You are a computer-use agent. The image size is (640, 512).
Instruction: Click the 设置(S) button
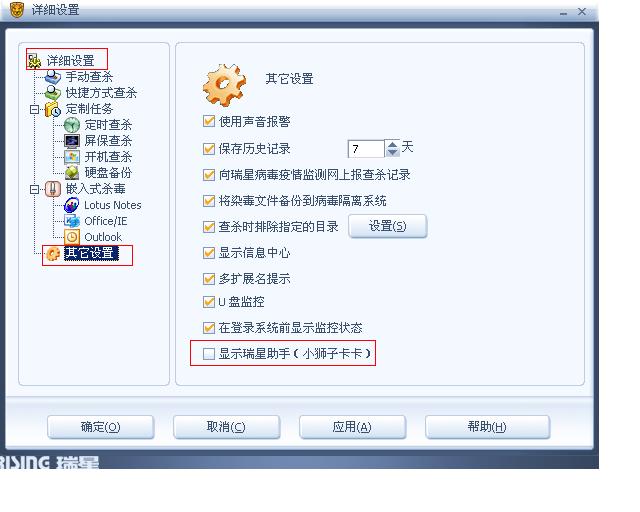(387, 226)
